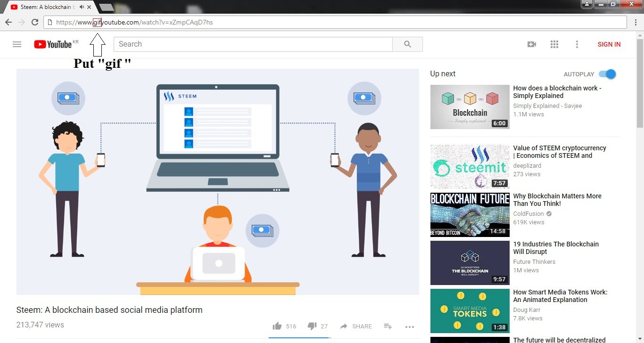Click the Chrome user profile button

(586, 4)
